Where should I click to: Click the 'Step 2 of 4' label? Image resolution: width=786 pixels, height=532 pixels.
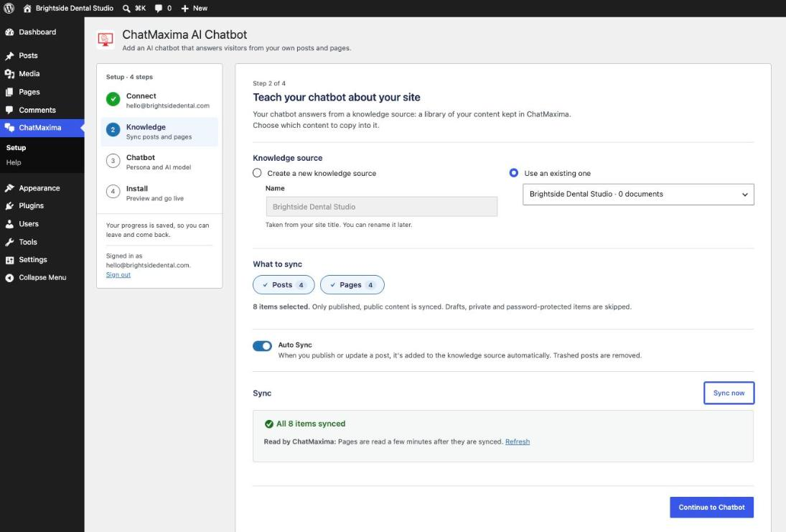pyautogui.click(x=269, y=83)
